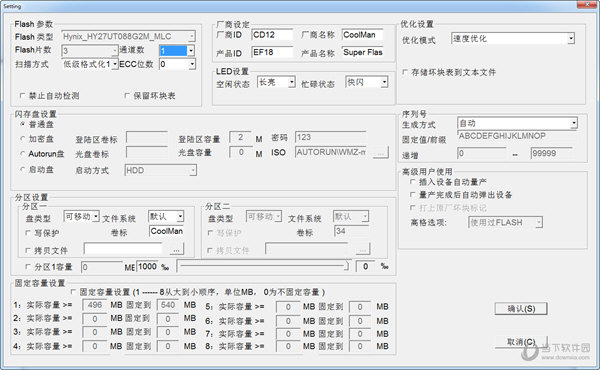
Task: Click the 确认(S) button
Action: click(521, 309)
